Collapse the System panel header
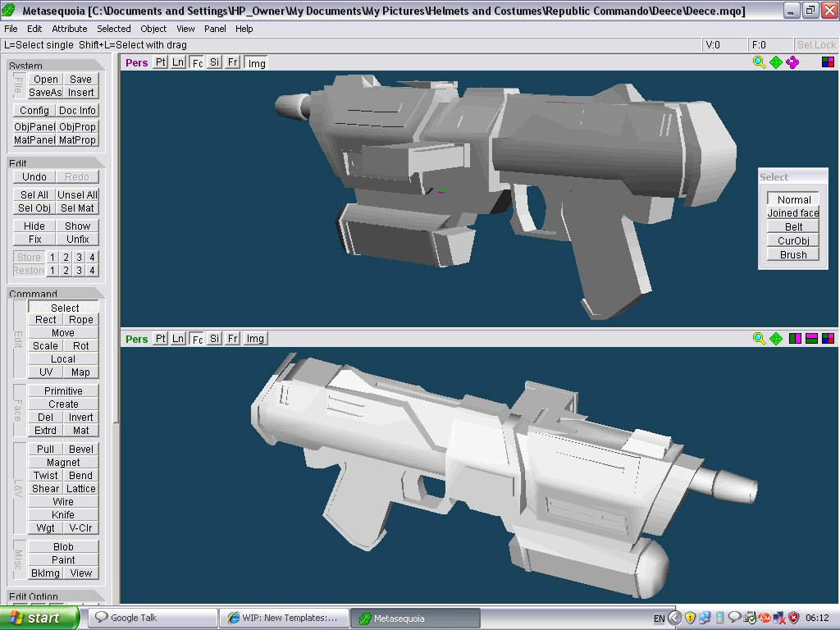840x630 pixels. pyautogui.click(x=56, y=66)
